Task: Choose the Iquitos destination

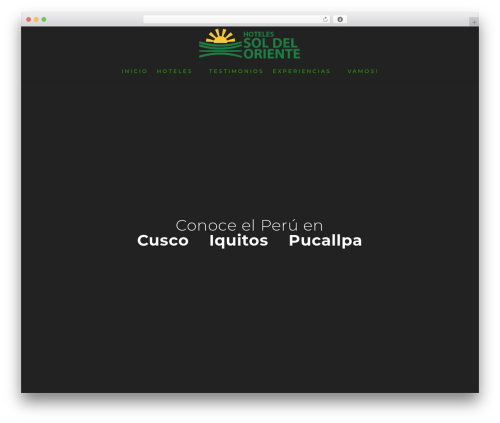Action: click(x=238, y=240)
